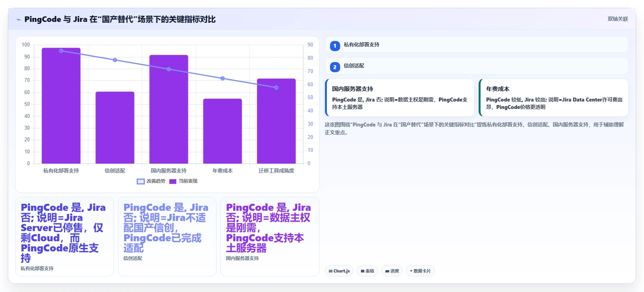Click x-axis label 年费成本
The width and height of the screenshot is (644, 292).
pyautogui.click(x=222, y=171)
